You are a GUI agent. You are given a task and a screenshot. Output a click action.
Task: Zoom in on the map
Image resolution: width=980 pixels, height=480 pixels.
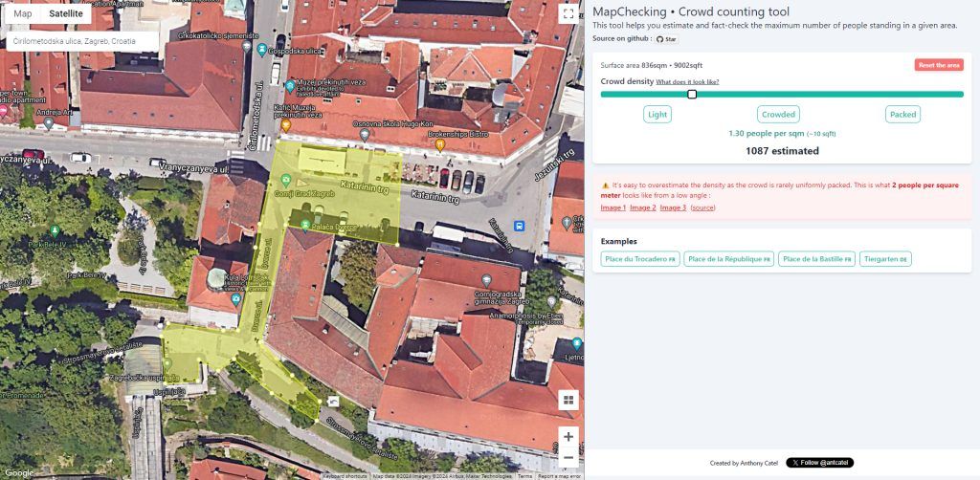(568, 437)
